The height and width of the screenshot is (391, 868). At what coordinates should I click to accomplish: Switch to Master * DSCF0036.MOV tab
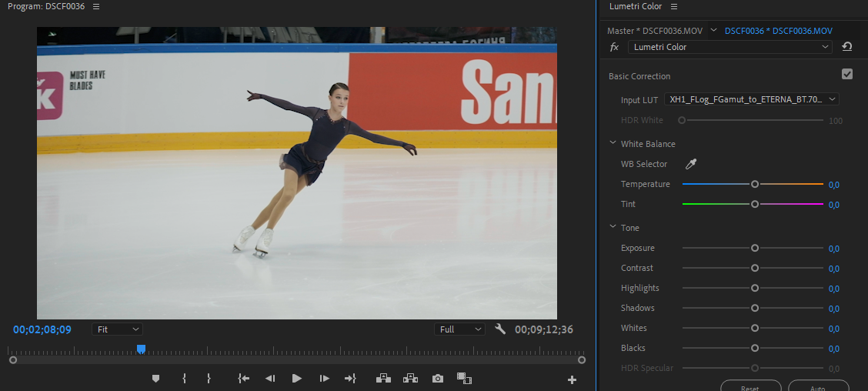654,31
